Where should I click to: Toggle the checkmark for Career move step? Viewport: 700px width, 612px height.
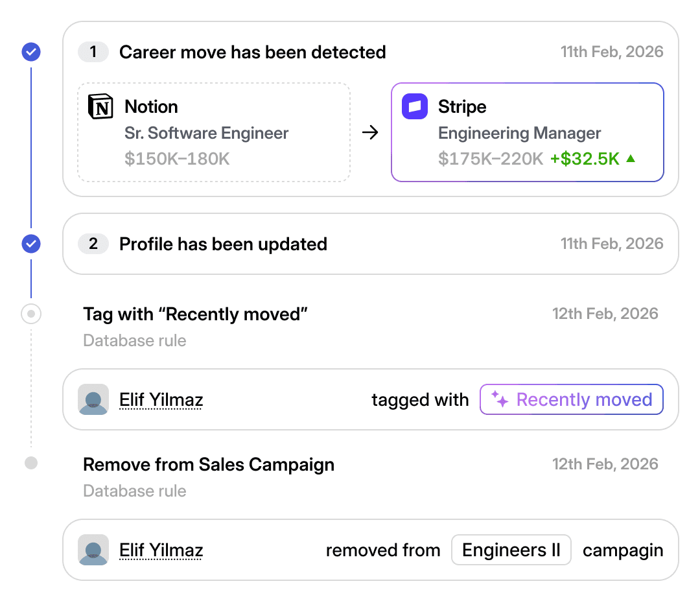[31, 52]
